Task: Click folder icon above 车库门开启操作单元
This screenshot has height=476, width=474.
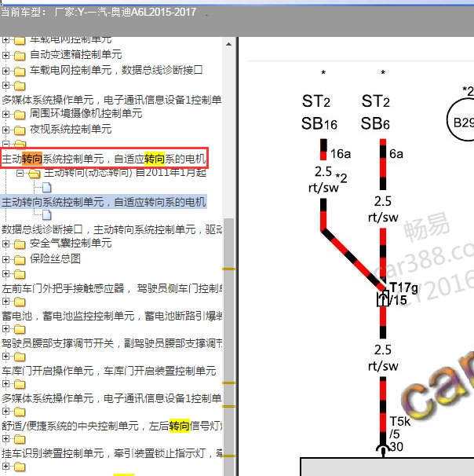Action: pyautogui.click(x=20, y=357)
